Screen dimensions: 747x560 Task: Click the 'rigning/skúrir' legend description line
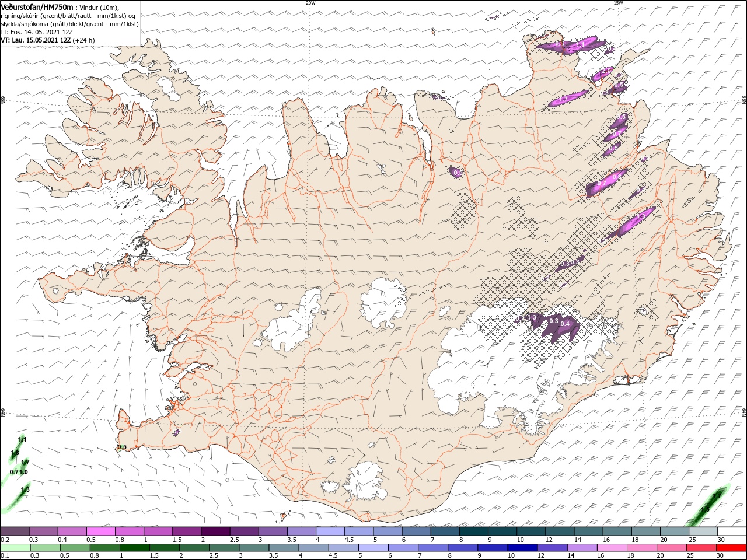point(68,16)
